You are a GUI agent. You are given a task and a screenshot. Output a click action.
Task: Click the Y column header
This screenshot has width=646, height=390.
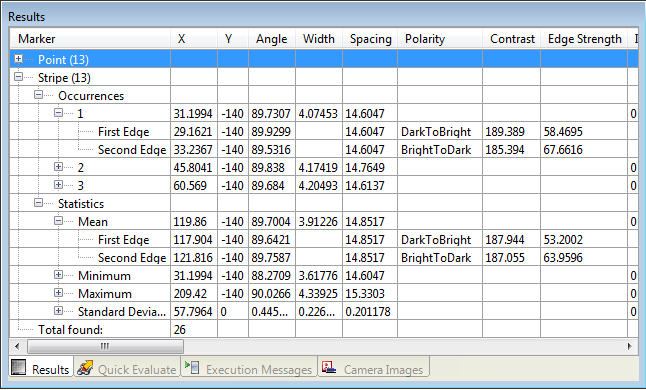tap(233, 39)
